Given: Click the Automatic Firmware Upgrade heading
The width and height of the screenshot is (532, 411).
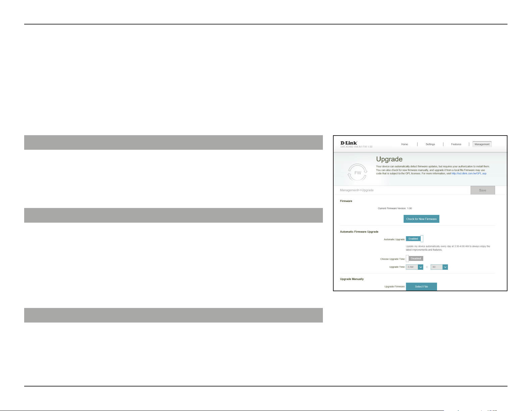Looking at the screenshot, I should 359,232.
